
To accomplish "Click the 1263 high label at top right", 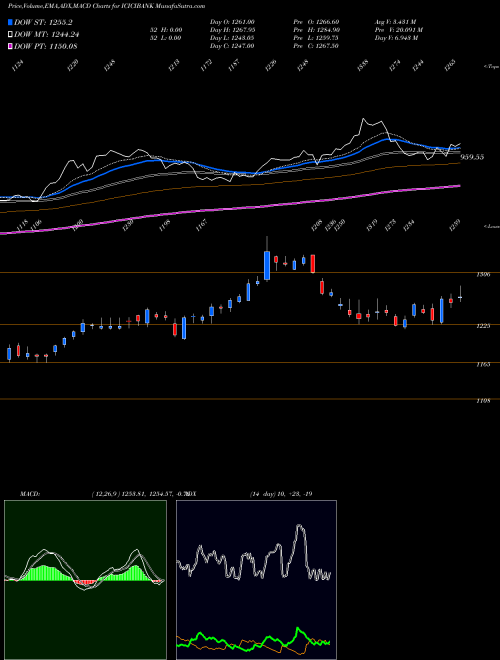I will (450, 66).
